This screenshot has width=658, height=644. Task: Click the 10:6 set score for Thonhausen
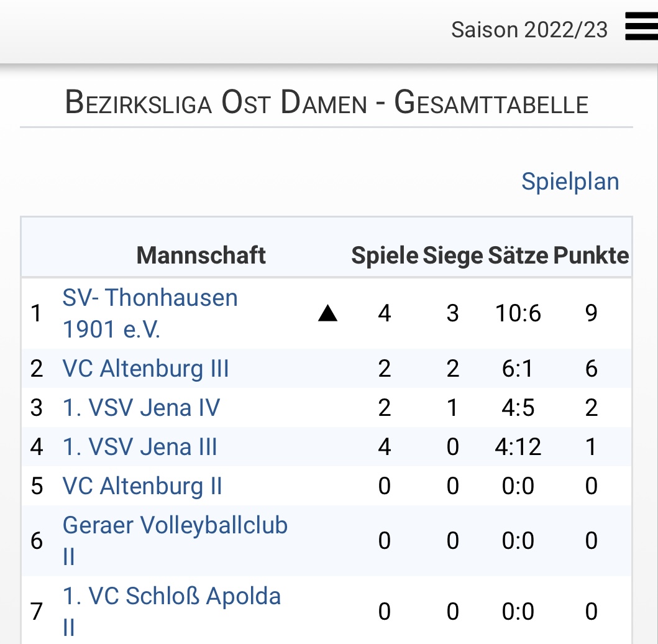click(x=518, y=313)
